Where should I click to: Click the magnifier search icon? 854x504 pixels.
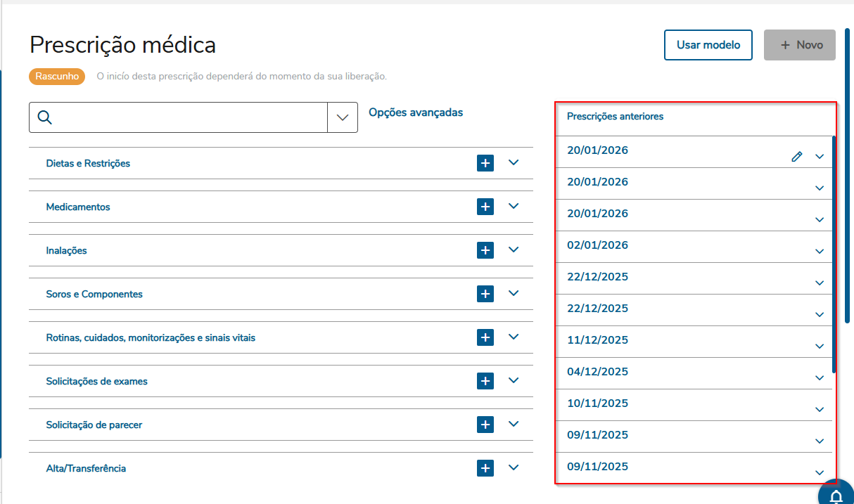tap(45, 117)
